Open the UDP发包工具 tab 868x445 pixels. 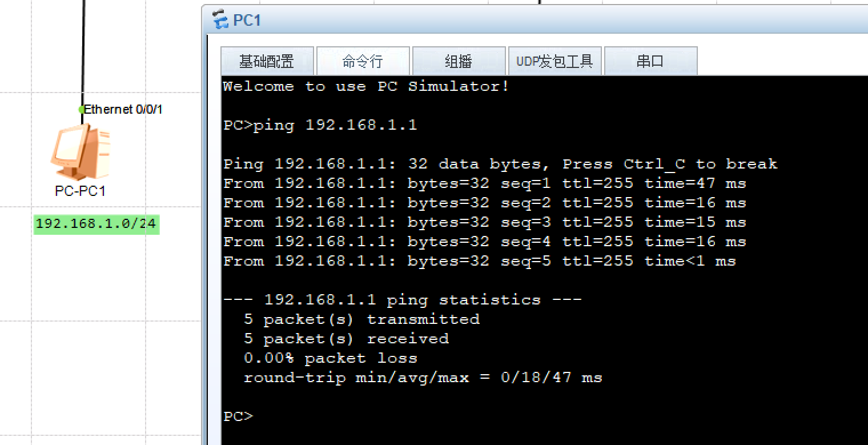pyautogui.click(x=554, y=61)
